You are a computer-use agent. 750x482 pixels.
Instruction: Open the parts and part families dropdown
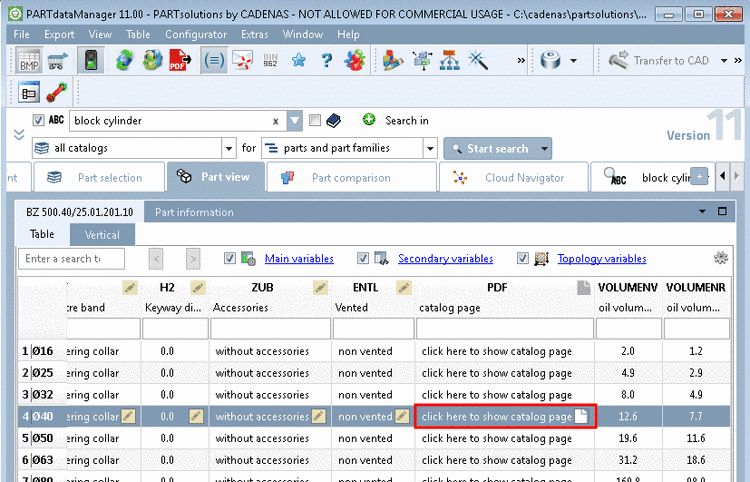[x=430, y=149]
